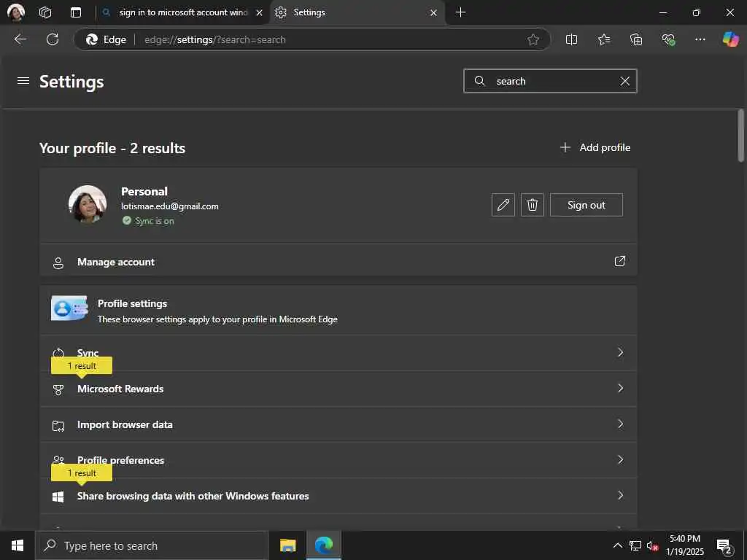The image size is (747, 560).
Task: Toggle the vertical tabs (Tab actions) icon
Action: 76,12
